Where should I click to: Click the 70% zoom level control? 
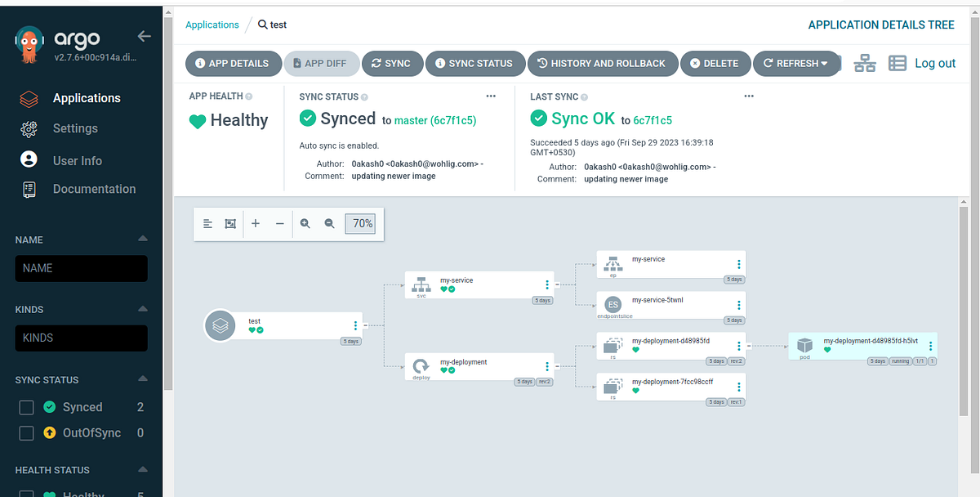[x=360, y=223]
